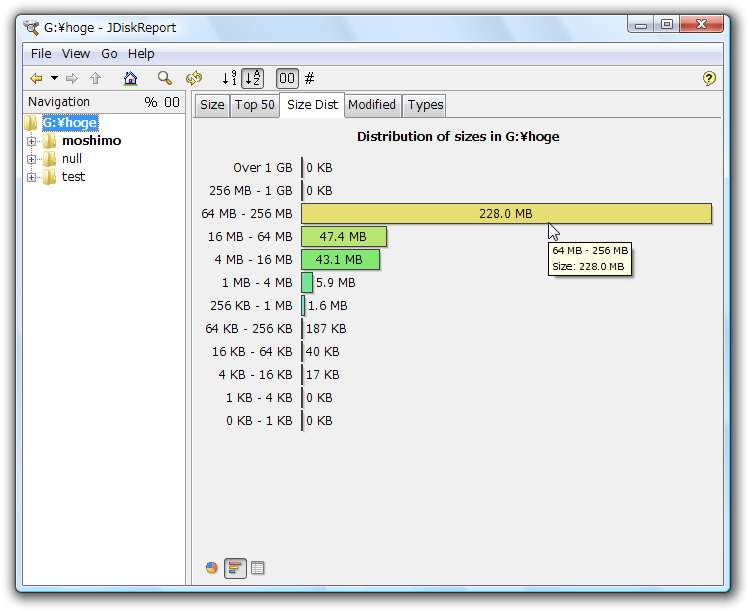Switch to table view
This screenshot has height=610, width=748.
coord(258,568)
